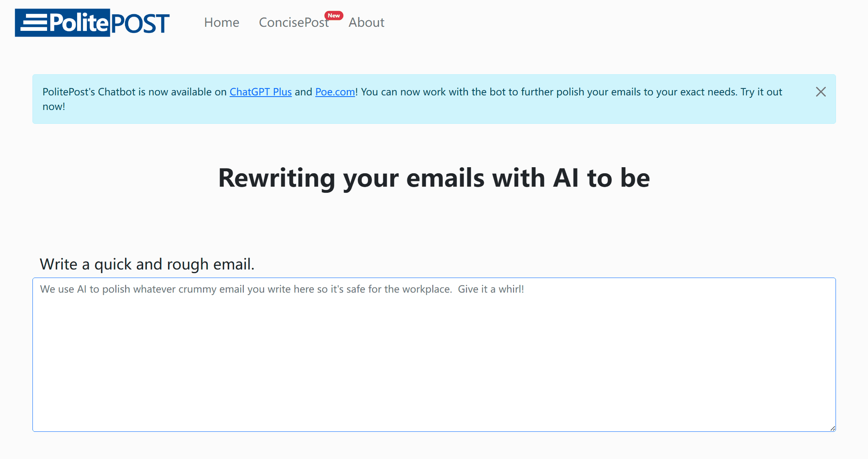Dismiss the chatbot announcement banner

[x=821, y=92]
